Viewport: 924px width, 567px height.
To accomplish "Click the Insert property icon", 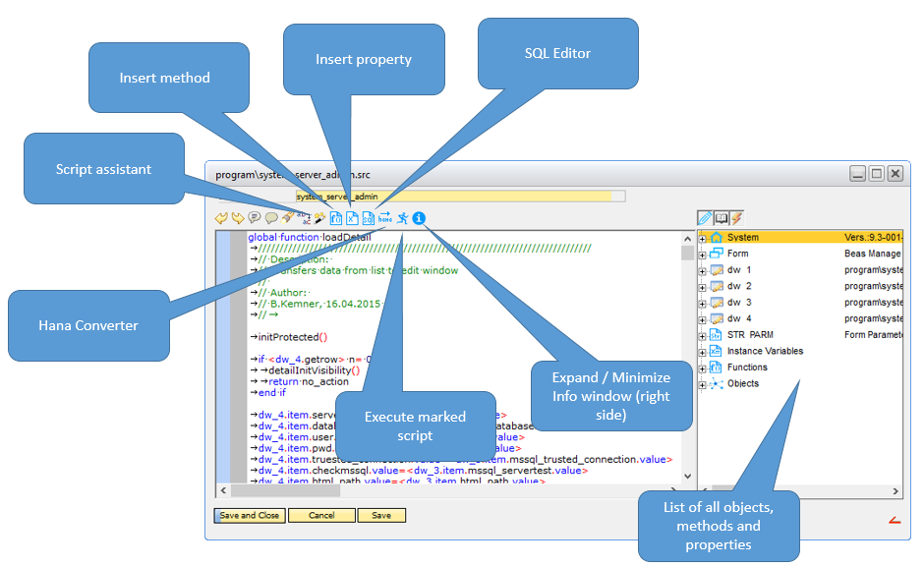I will [x=352, y=218].
